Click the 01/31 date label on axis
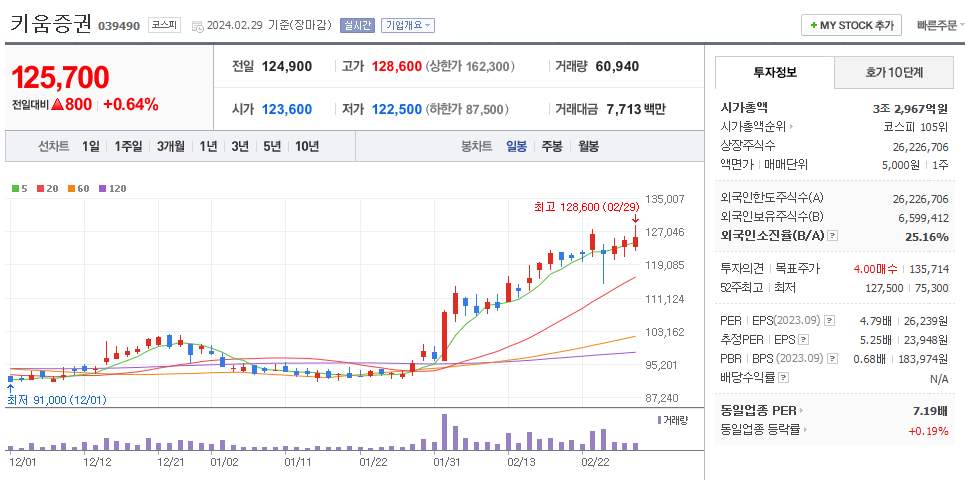 point(446,462)
